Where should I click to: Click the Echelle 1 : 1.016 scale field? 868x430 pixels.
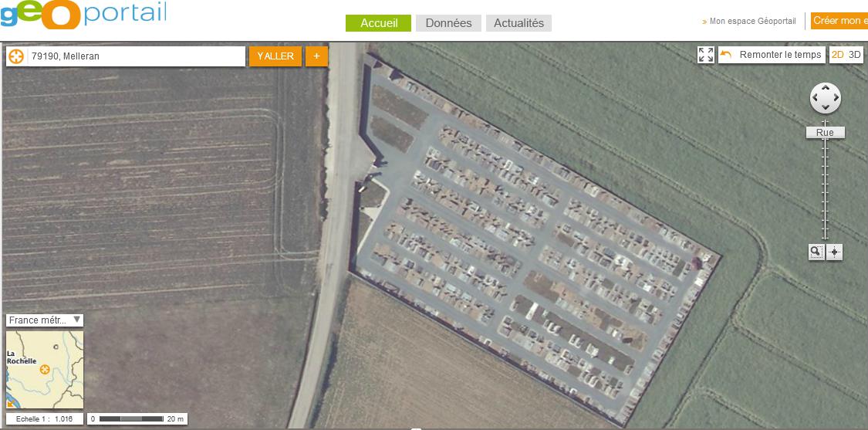(x=45, y=419)
